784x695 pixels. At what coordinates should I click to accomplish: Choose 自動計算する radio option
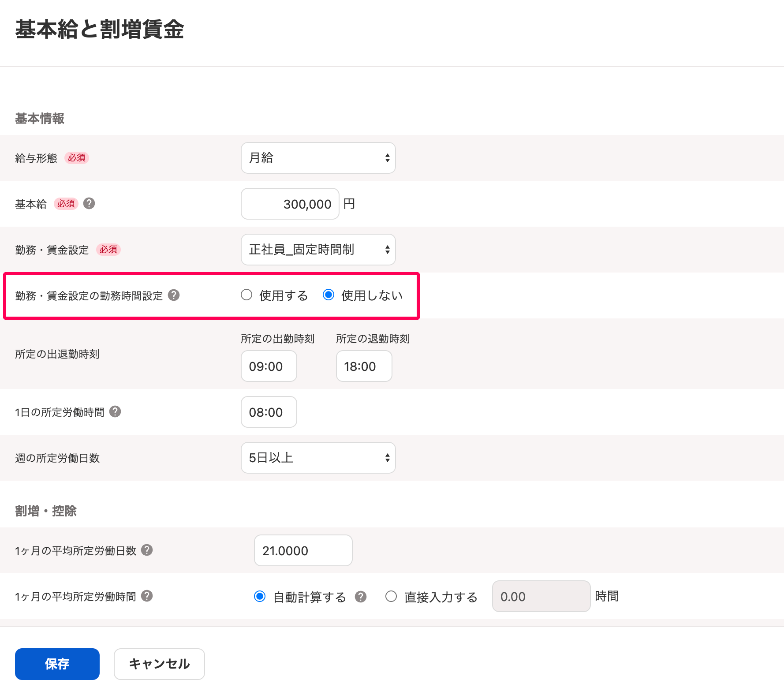(x=260, y=596)
